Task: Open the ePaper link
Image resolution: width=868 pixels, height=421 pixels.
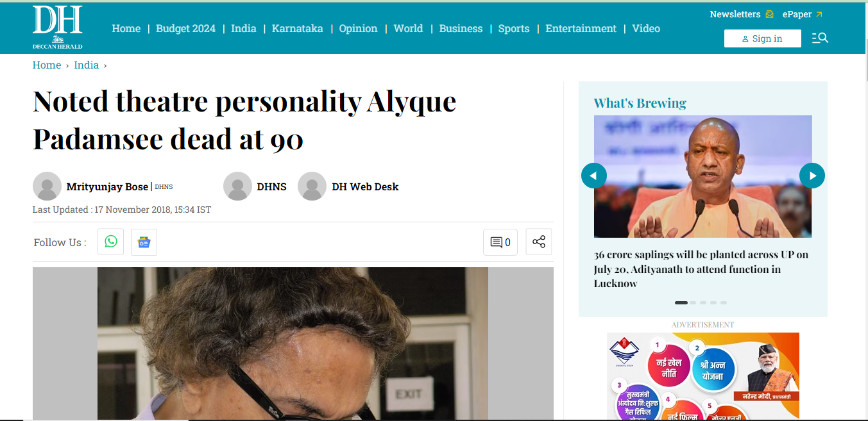Action: pyautogui.click(x=803, y=14)
